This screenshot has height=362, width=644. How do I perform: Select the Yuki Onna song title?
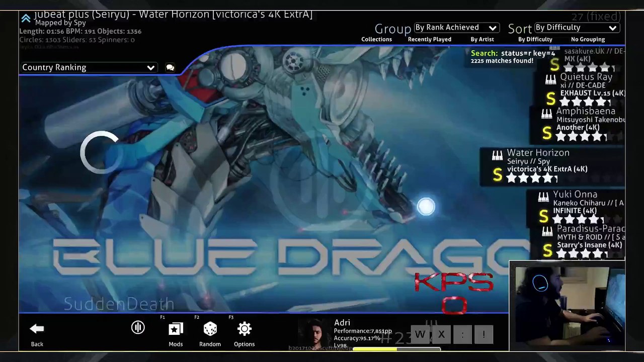575,194
